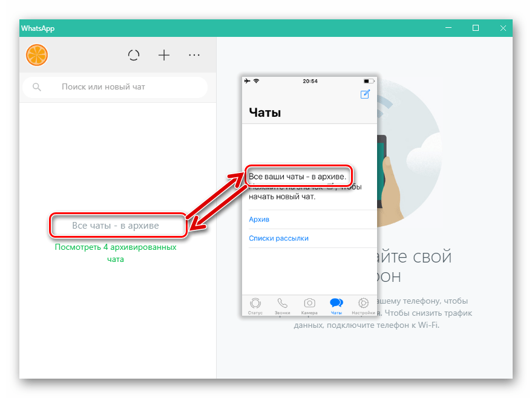532x398 pixels.
Task: Click the 'WhatsApp' window title
Action: point(38,28)
